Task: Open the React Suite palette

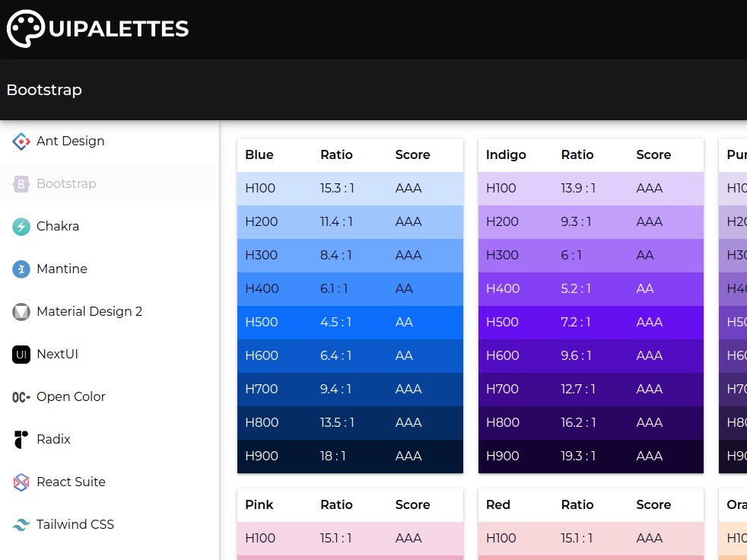Action: point(110,482)
